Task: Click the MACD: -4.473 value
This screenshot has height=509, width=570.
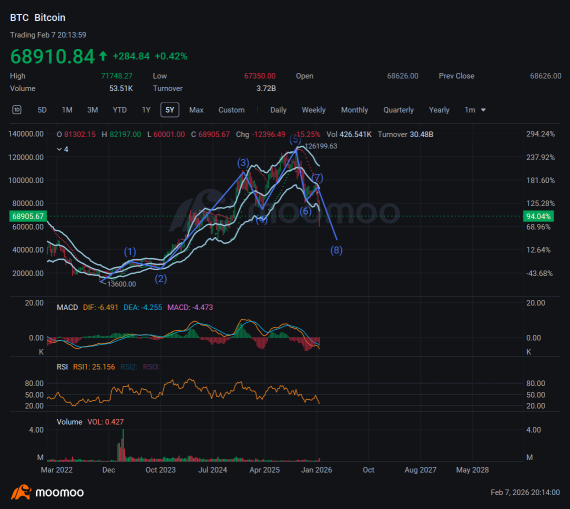Action: point(190,308)
